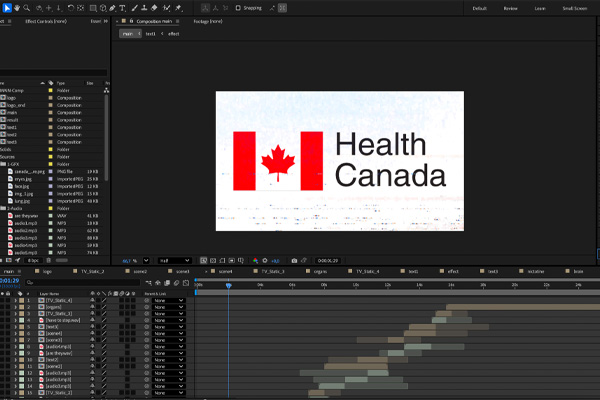Viewport: 600px width, 400px height.
Task: Select the Zoom magnifier tool
Action: (x=26, y=8)
